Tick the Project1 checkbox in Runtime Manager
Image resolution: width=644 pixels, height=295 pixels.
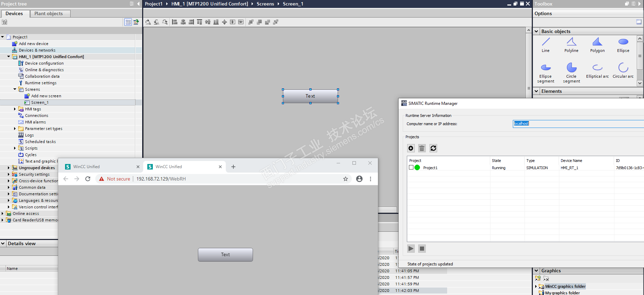coord(411,168)
